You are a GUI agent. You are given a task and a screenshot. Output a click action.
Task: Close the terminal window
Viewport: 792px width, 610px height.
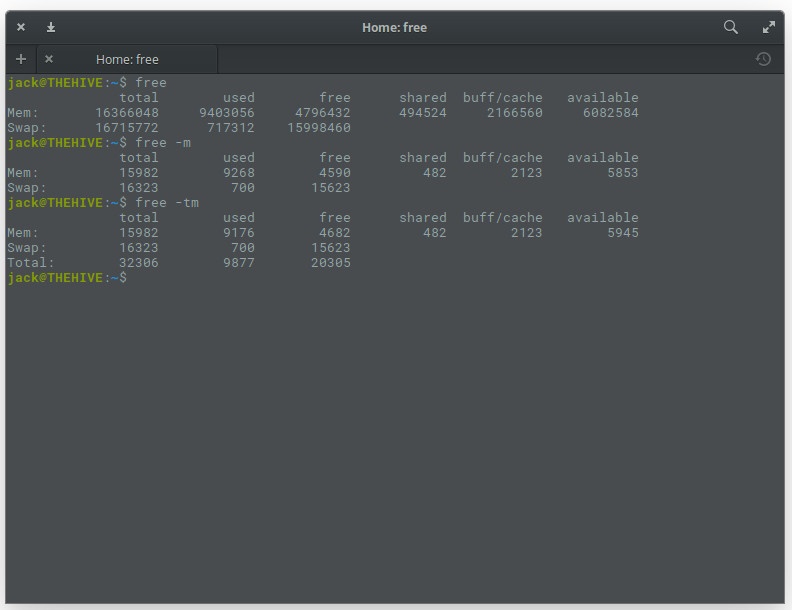(x=21, y=27)
